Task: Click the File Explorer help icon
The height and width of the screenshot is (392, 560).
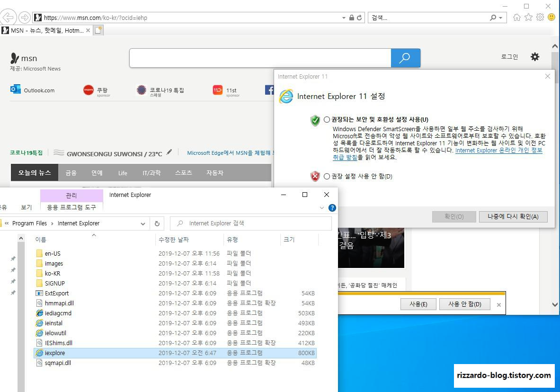Action: tap(332, 208)
